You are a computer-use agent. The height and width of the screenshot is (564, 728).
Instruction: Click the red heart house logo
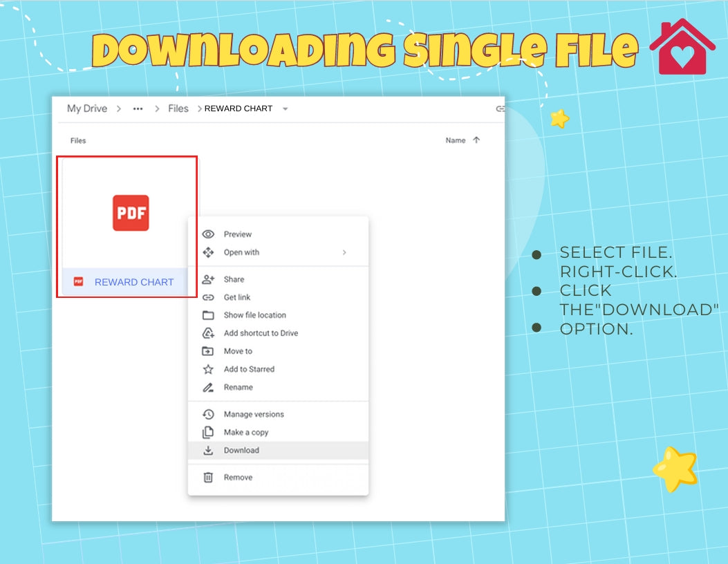tap(682, 47)
